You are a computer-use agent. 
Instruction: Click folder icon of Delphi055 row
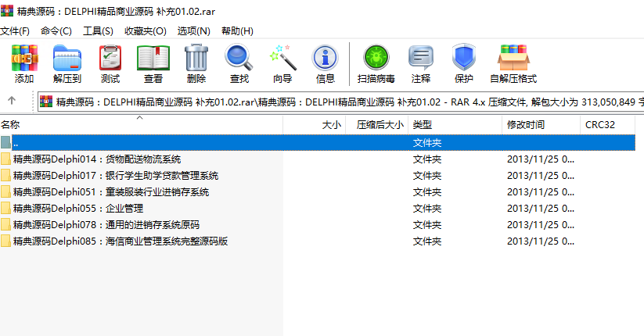pos(5,209)
